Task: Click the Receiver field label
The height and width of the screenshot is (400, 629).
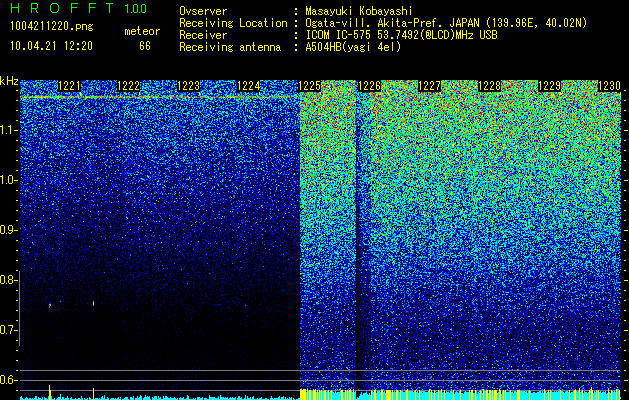Action: coord(203,35)
